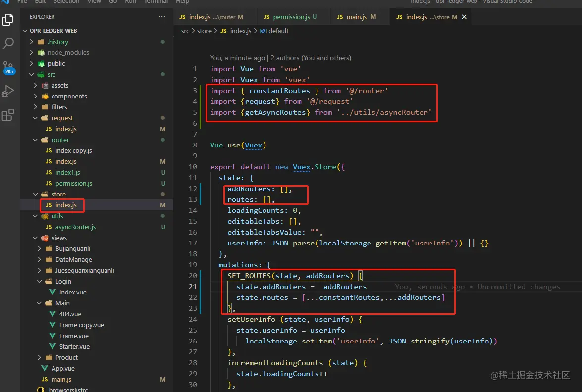
Task: Collapse the OPR-LEDGER-WEB root folder
Action: point(25,31)
